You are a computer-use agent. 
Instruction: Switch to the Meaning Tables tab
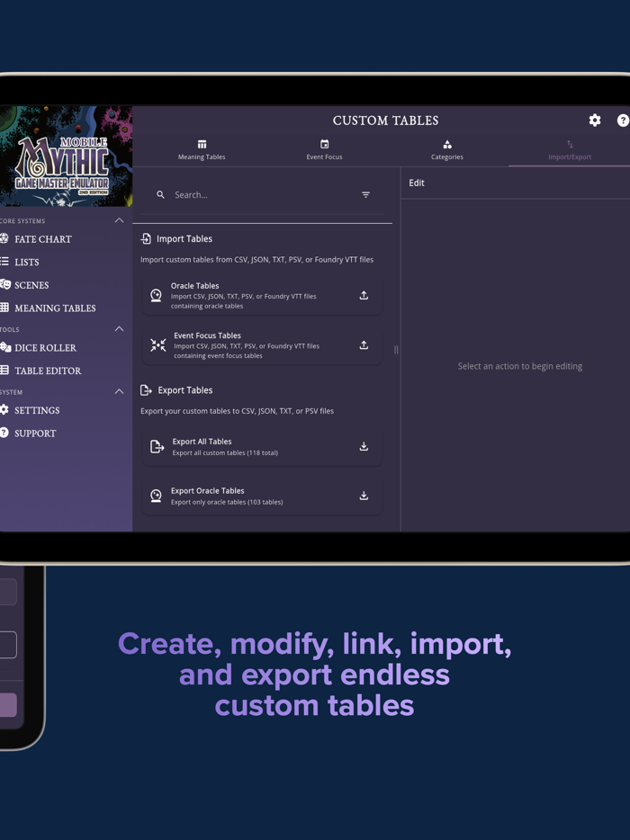click(202, 150)
